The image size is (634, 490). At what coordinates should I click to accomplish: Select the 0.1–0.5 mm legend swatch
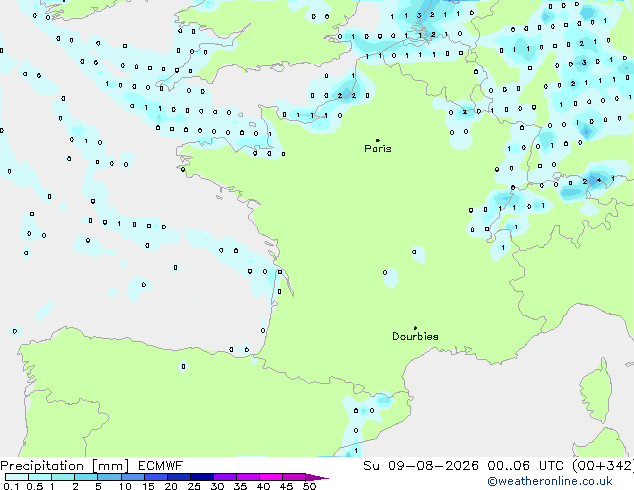click(17, 477)
